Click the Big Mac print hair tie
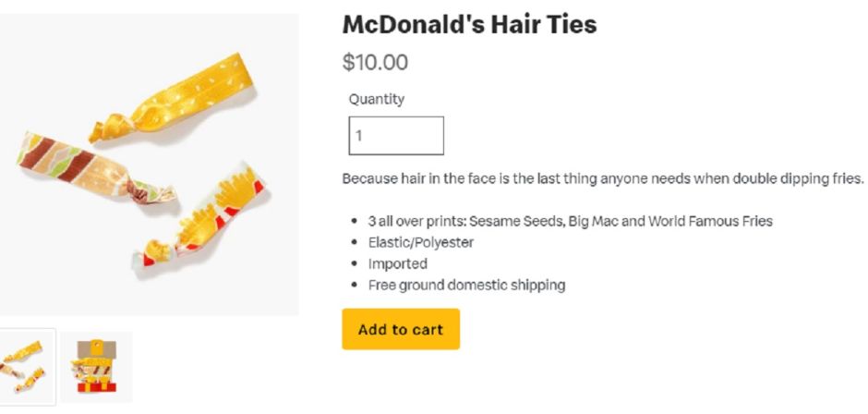868x414 pixels. pyautogui.click(x=83, y=166)
